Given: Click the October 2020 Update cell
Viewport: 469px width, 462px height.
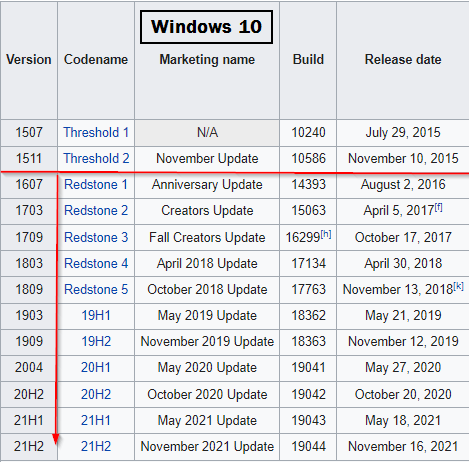Looking at the screenshot, I should click(x=207, y=394).
